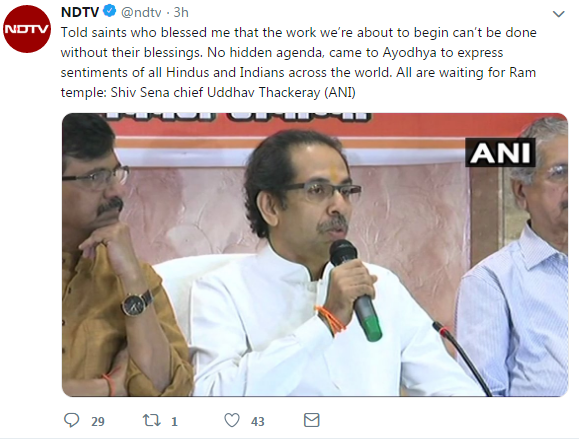Click the retweet count 1
Viewport: 579px width, 445px height.
[174, 421]
